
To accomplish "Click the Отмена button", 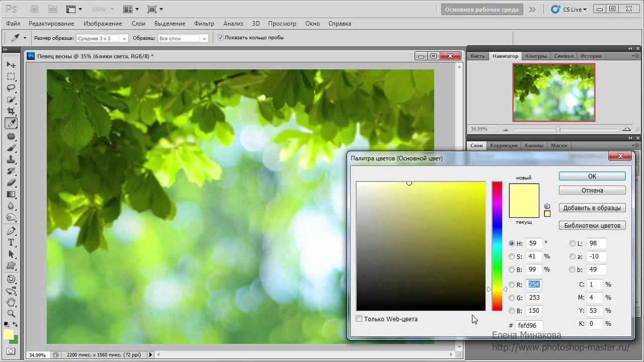I will pos(592,190).
